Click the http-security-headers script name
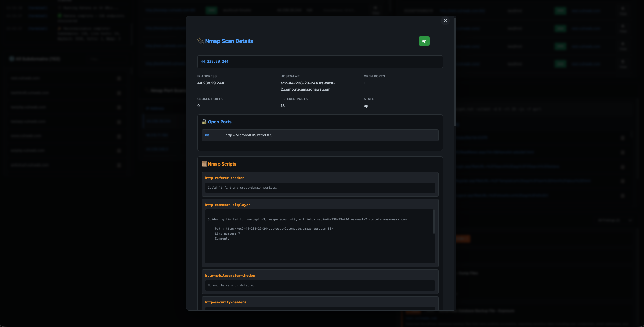Viewport: 644px width, 327px height. tap(226, 302)
